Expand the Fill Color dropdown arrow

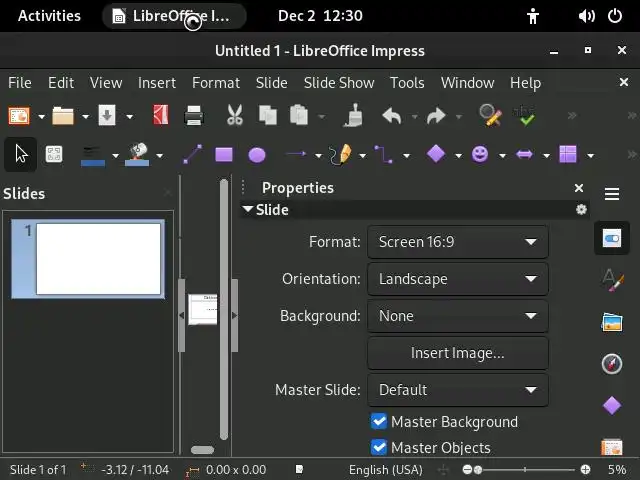[160, 156]
